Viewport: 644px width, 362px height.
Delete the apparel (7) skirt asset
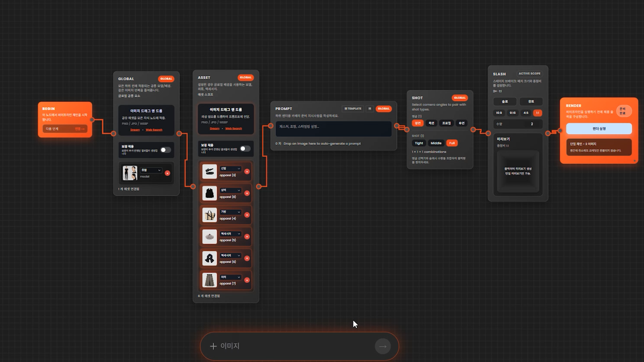click(x=247, y=280)
